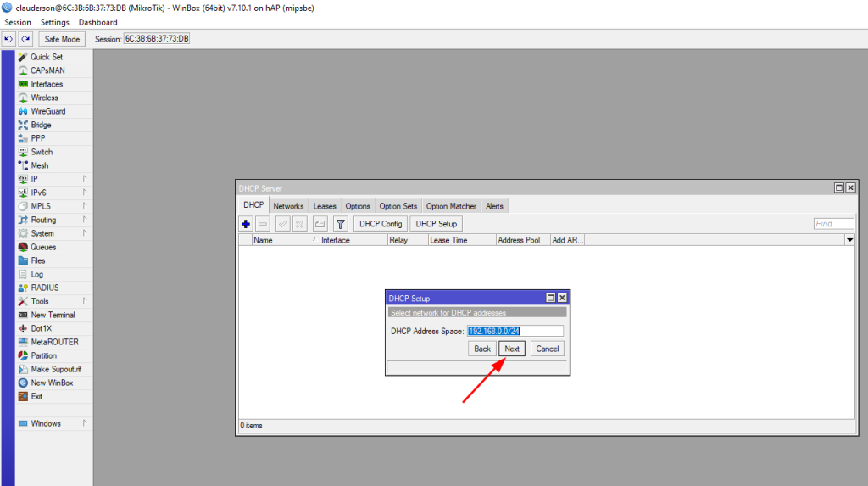Toggle the Safe Mode button

(x=62, y=39)
